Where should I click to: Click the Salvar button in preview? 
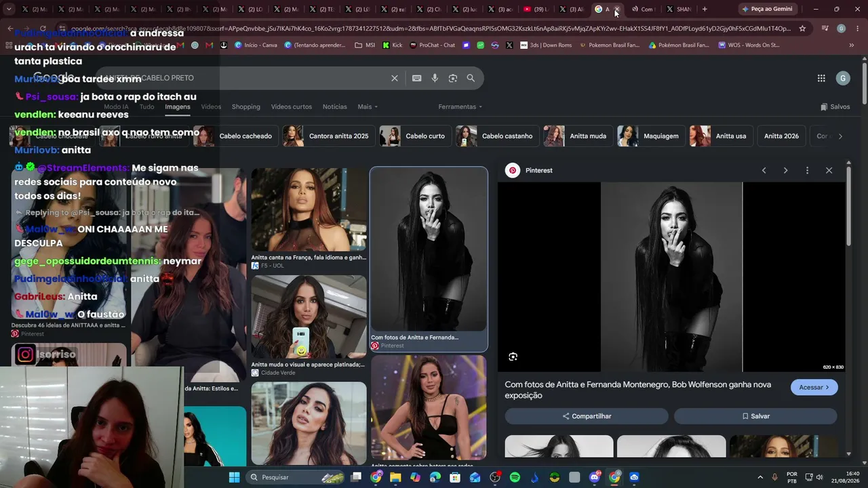[755, 416]
